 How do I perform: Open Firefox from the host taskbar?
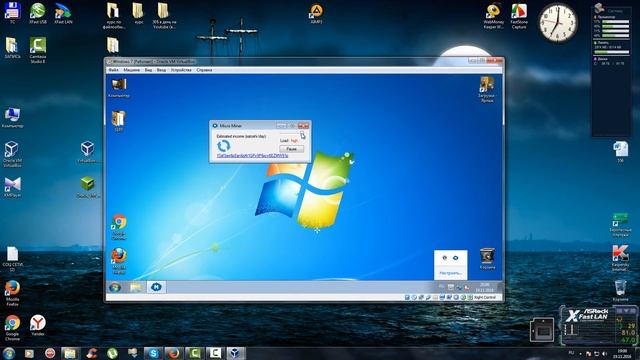pos(173,353)
